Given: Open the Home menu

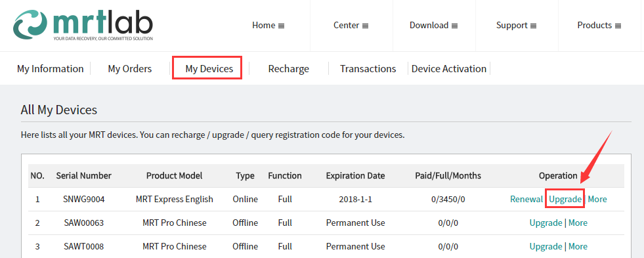Looking at the screenshot, I should pos(268,26).
